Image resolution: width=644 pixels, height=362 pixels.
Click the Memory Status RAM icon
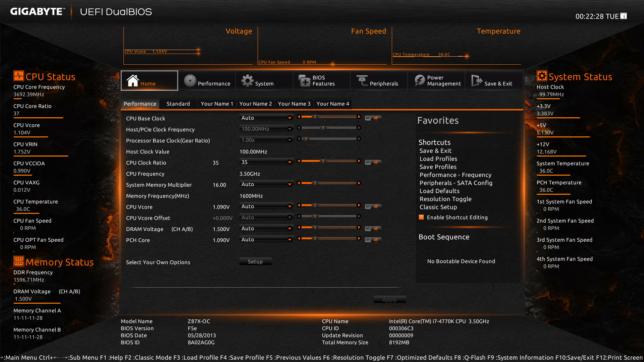19,261
